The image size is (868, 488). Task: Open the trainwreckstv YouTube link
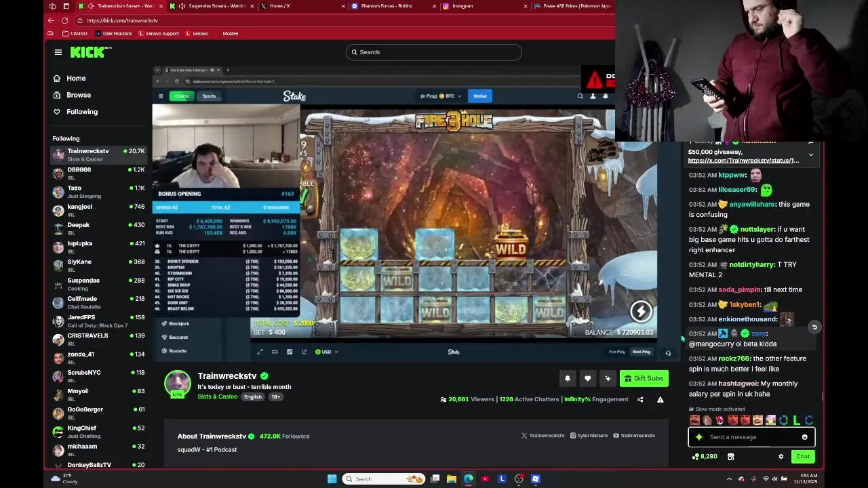[634, 436]
